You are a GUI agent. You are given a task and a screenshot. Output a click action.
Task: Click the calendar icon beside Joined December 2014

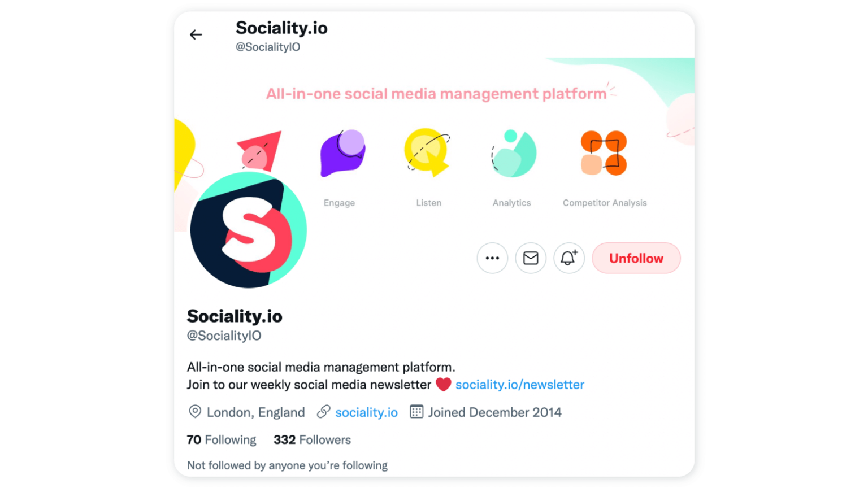coord(416,412)
